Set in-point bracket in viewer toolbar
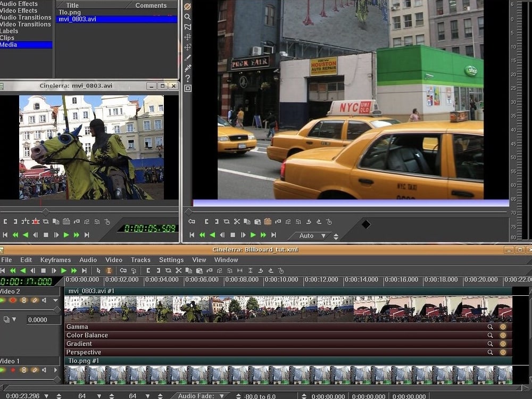 [5, 221]
